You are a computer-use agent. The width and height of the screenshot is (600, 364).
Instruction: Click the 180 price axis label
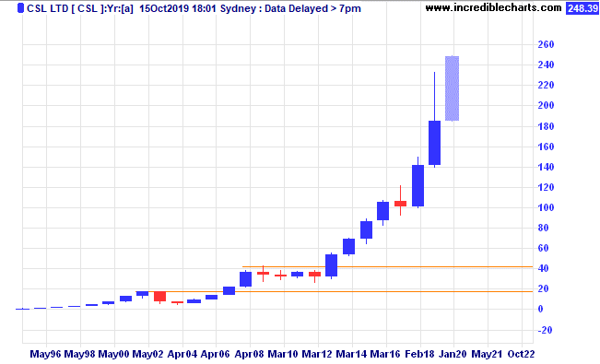(x=546, y=126)
